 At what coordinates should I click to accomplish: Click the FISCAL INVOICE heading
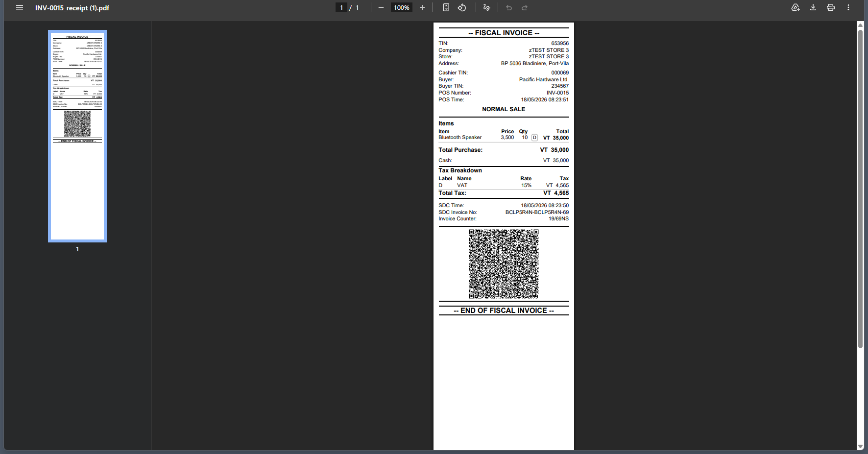[x=504, y=33]
